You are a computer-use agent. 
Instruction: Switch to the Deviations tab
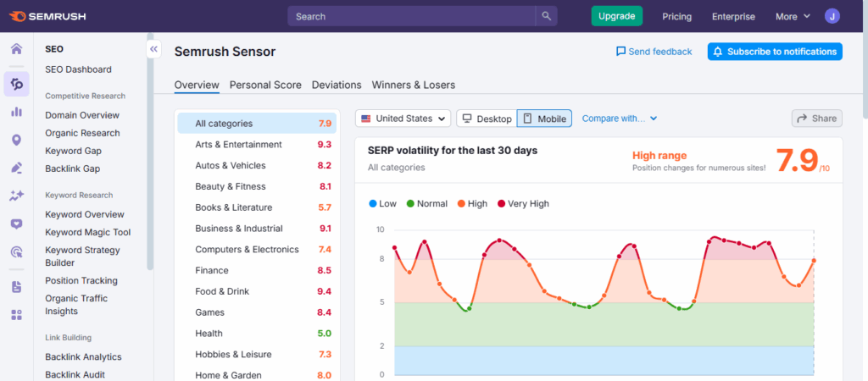(337, 86)
